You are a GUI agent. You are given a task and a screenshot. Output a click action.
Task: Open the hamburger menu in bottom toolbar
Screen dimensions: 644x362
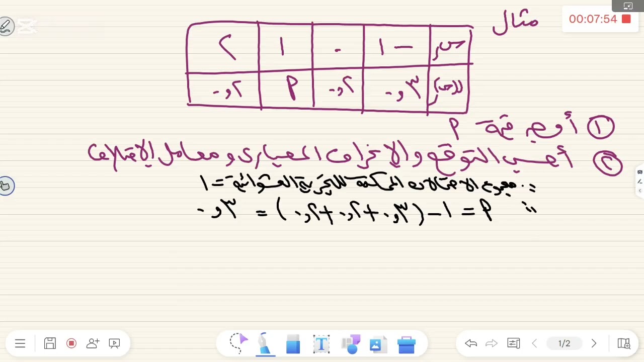point(20,343)
